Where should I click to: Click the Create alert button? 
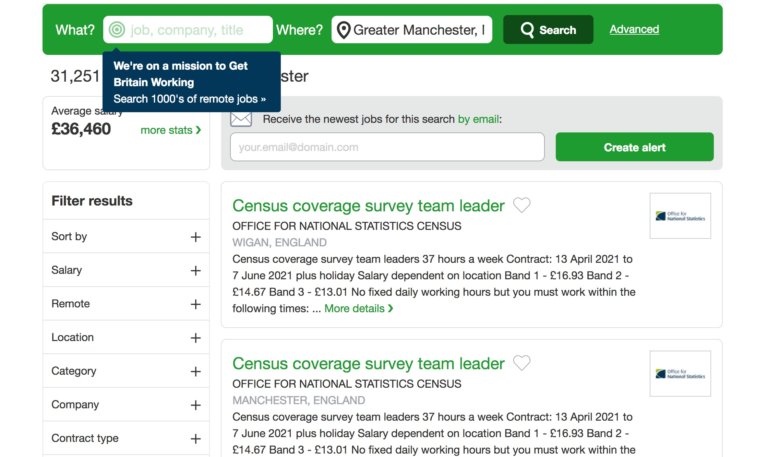point(634,147)
